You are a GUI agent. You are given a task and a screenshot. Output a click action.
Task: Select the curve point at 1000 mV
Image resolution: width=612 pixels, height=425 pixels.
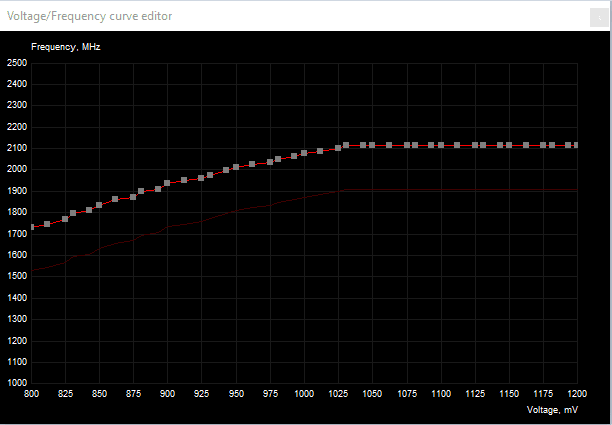coord(304,153)
